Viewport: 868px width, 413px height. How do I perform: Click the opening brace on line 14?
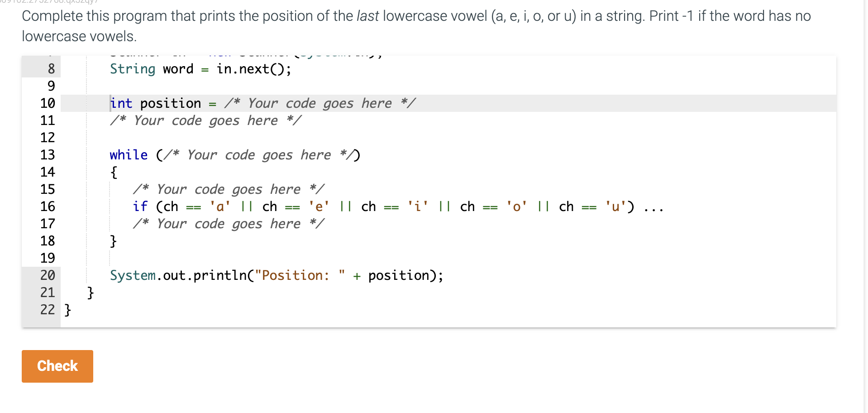click(114, 172)
